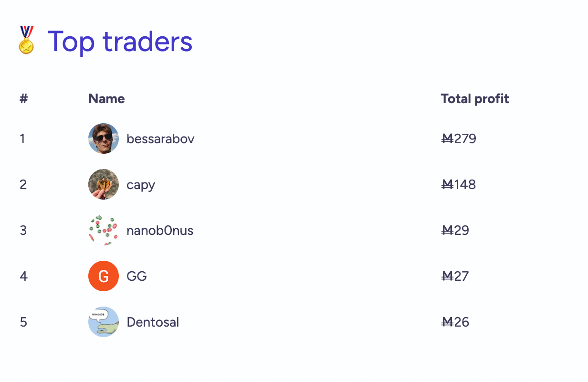Select the M279 profit value for bessarabov
The height and width of the screenshot is (382, 588).
point(459,139)
